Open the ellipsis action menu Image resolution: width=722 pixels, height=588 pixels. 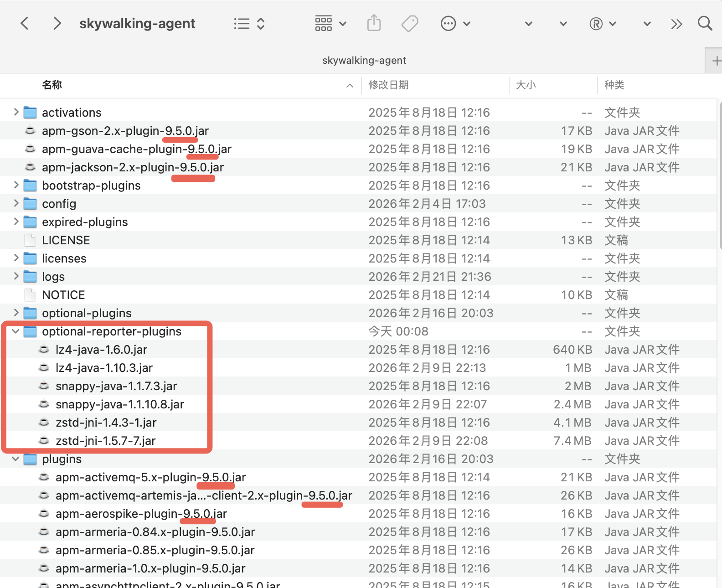(x=455, y=23)
